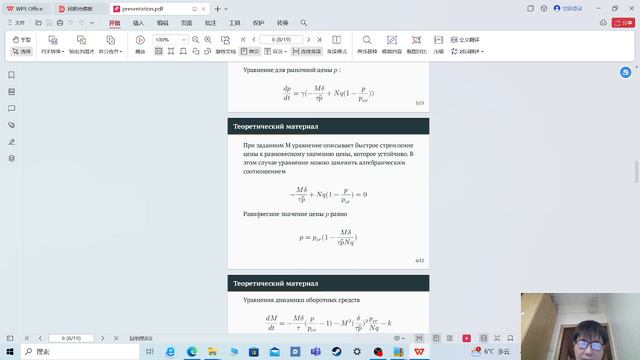This screenshot has width=640, height=360.
Task: Click the account login button
Action: click(x=568, y=9)
